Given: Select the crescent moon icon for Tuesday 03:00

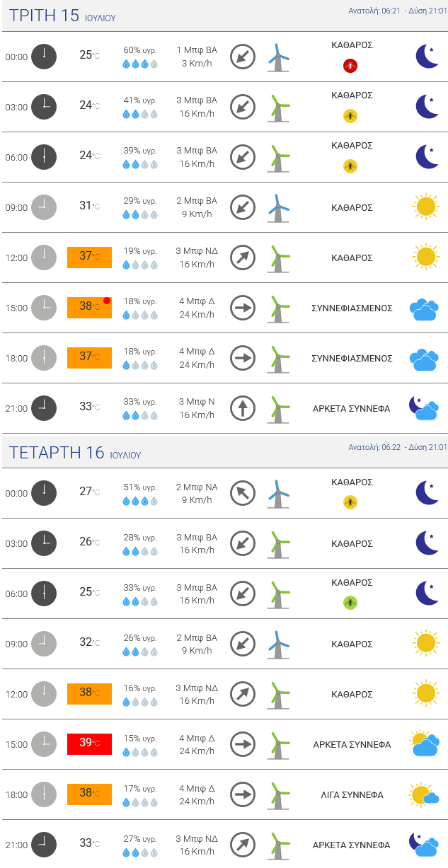Looking at the screenshot, I should coord(427,107).
